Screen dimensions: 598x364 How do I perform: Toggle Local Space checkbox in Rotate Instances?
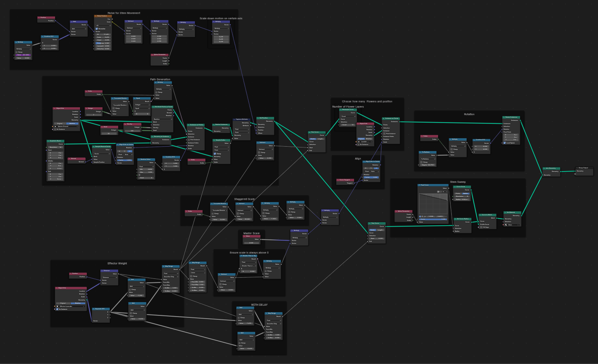(505, 143)
